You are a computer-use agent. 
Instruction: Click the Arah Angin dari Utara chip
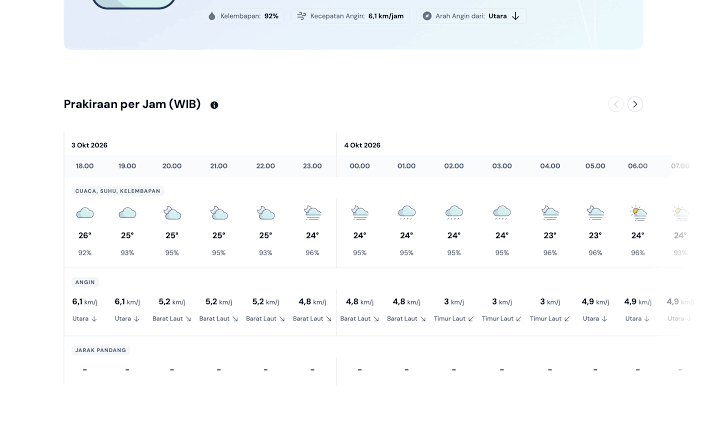point(471,16)
